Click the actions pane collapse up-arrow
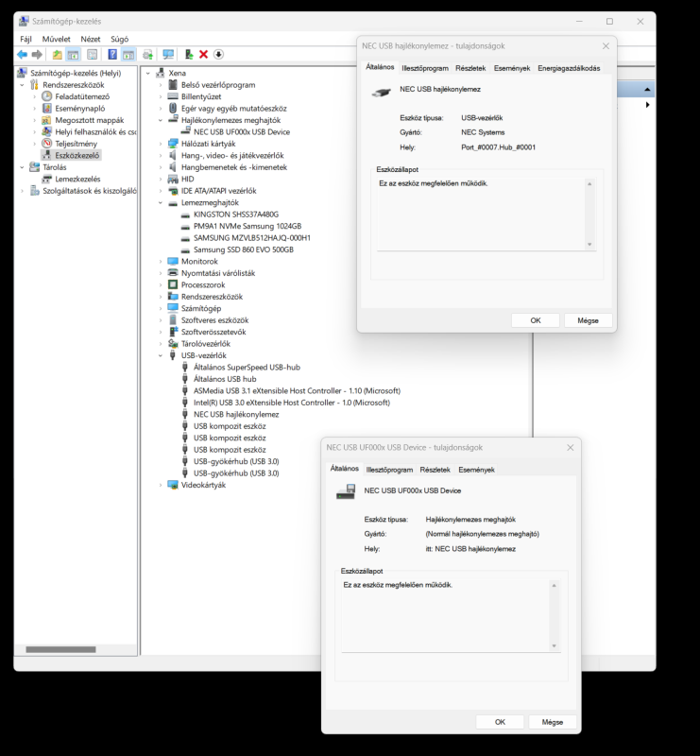This screenshot has width=700, height=756. coord(647,89)
